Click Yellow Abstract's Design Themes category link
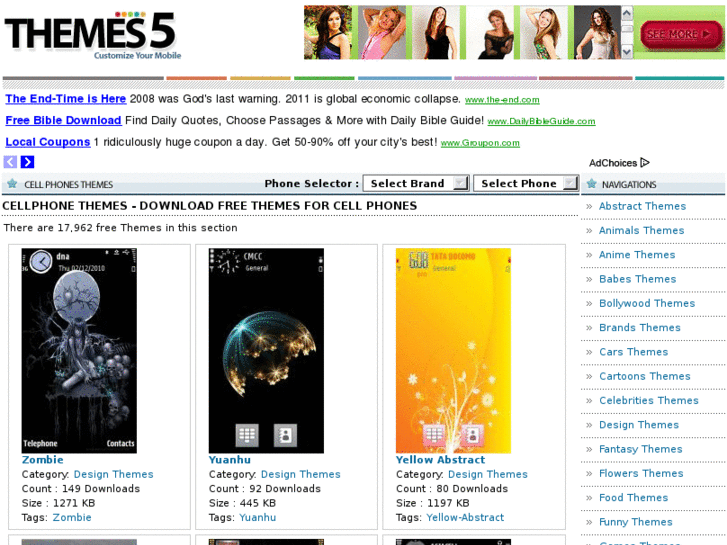Screen dimensions: 727x545 pos(488,474)
